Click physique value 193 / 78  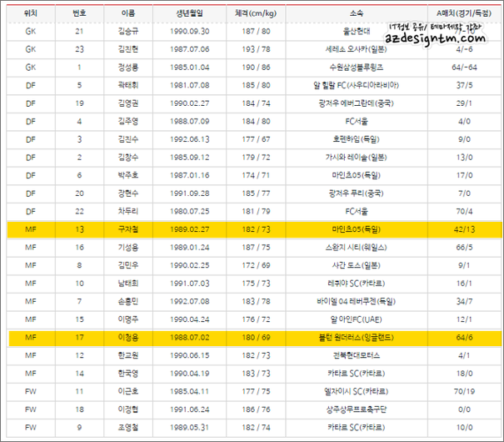coord(256,49)
